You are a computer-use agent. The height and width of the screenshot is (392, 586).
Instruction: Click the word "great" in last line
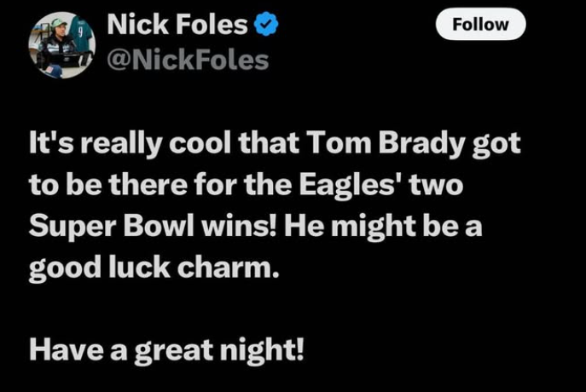pyautogui.click(x=173, y=351)
